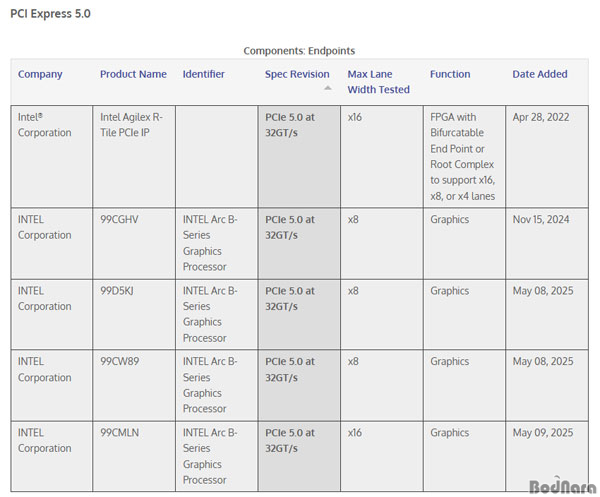Viewport: 600px width, 497px height.
Task: Select the 99CW89 row date May 08, 2025
Action: pyautogui.click(x=543, y=362)
